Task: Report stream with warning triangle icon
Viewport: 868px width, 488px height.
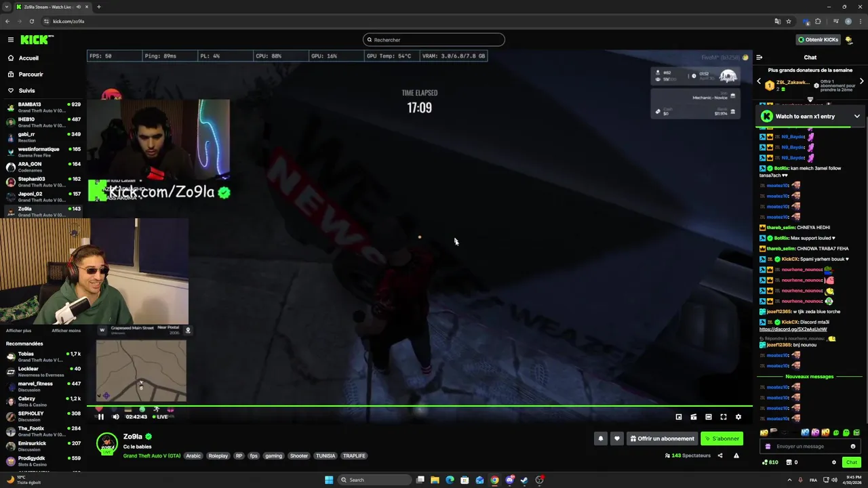Action: [736, 455]
